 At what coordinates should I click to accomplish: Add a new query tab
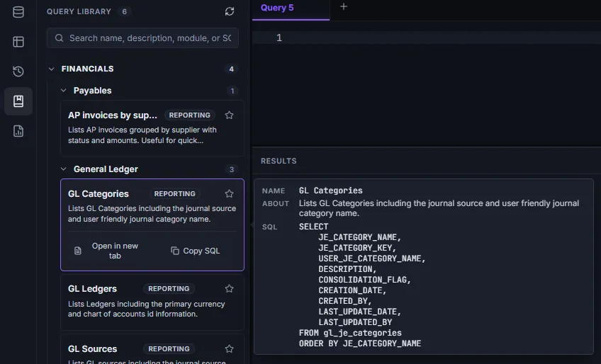(344, 6)
